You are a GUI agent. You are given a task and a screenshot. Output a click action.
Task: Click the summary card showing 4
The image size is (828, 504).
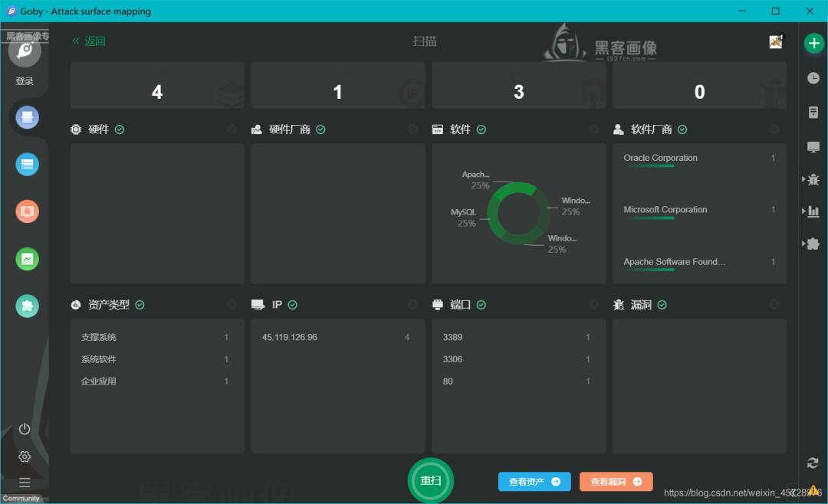(x=157, y=86)
